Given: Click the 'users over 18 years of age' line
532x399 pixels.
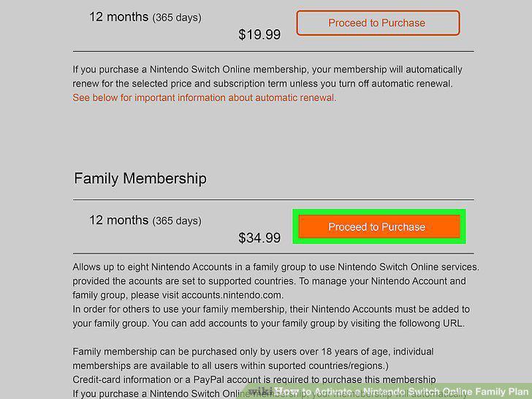Looking at the screenshot, I should 253,351.
